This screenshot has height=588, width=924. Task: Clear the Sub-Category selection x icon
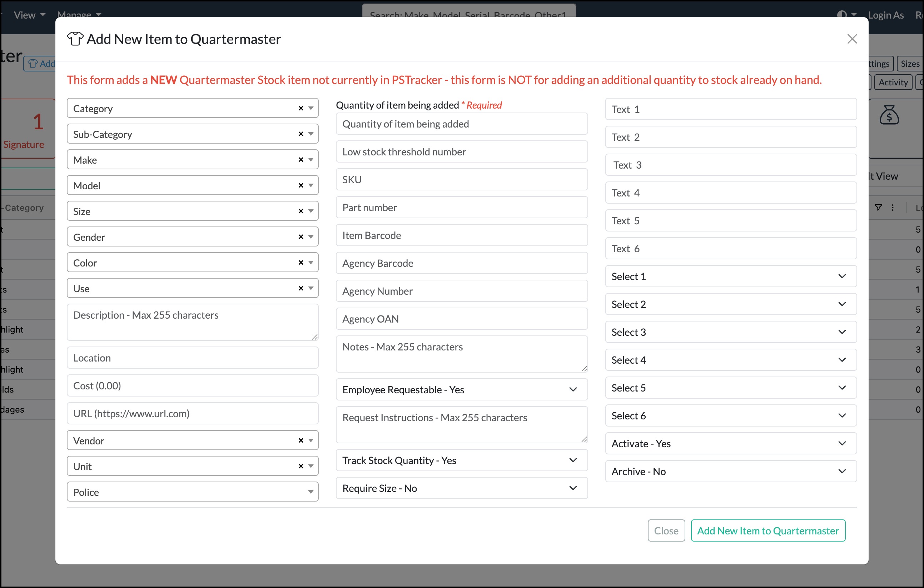(301, 134)
